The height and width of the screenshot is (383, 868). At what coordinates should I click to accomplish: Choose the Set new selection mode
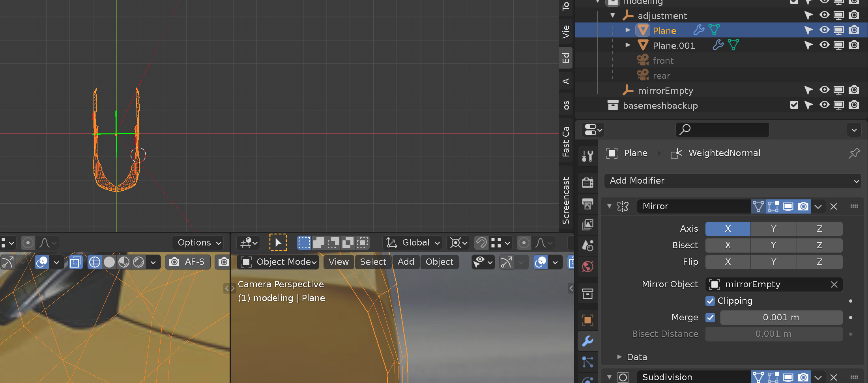coord(304,242)
